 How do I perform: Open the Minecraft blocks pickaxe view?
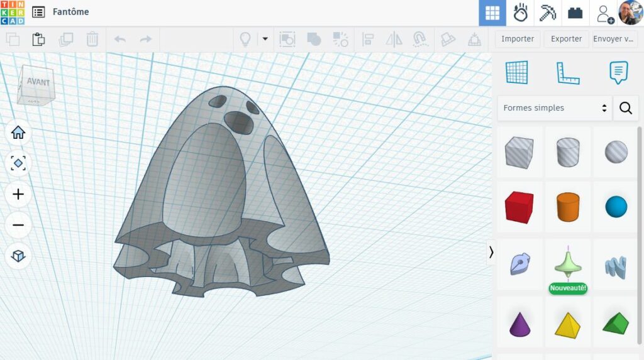click(x=548, y=13)
